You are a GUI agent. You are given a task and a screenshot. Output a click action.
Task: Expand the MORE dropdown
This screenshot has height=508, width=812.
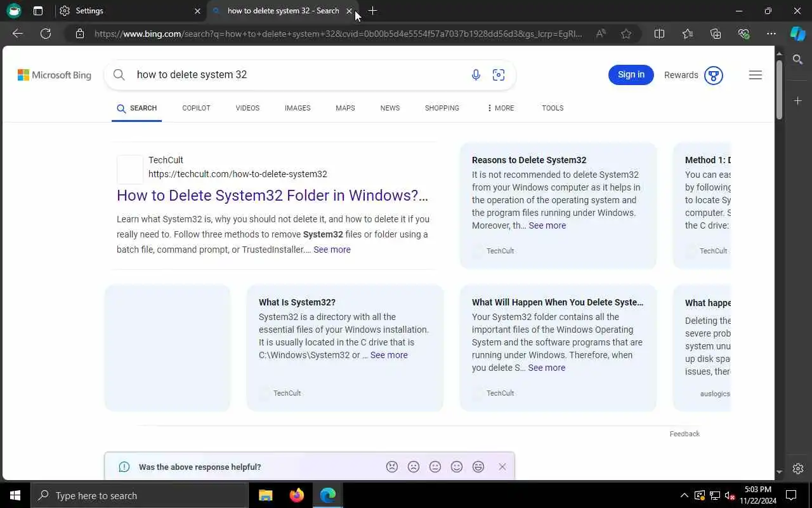click(501, 108)
